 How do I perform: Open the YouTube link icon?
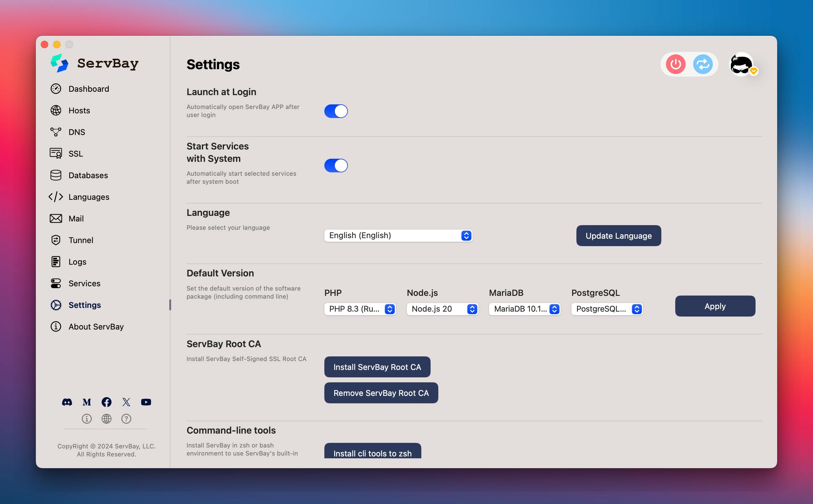coord(146,402)
